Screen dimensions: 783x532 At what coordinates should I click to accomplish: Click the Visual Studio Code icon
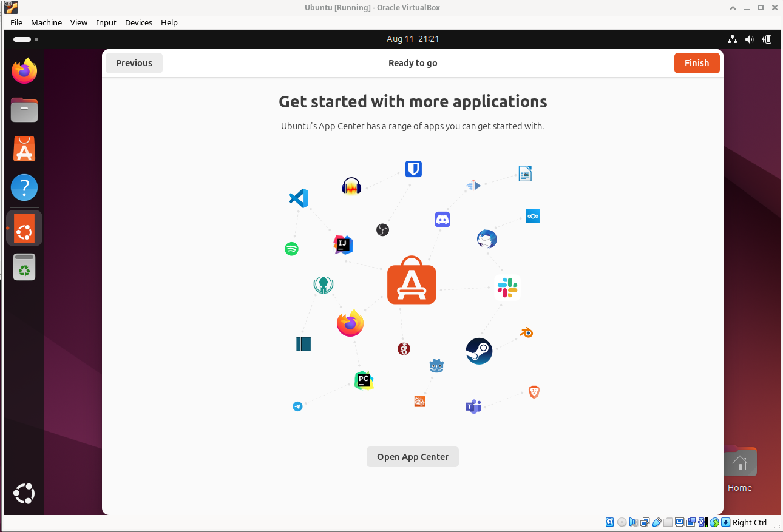coord(299,198)
